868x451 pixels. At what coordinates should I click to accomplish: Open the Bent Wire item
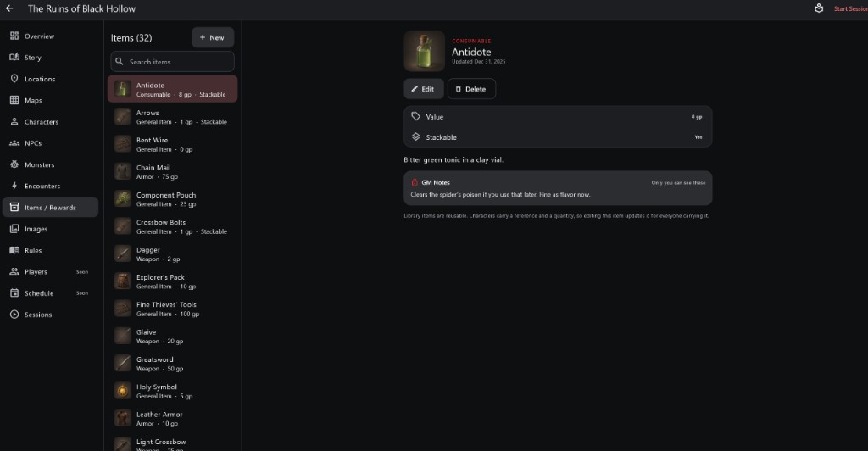pos(172,144)
